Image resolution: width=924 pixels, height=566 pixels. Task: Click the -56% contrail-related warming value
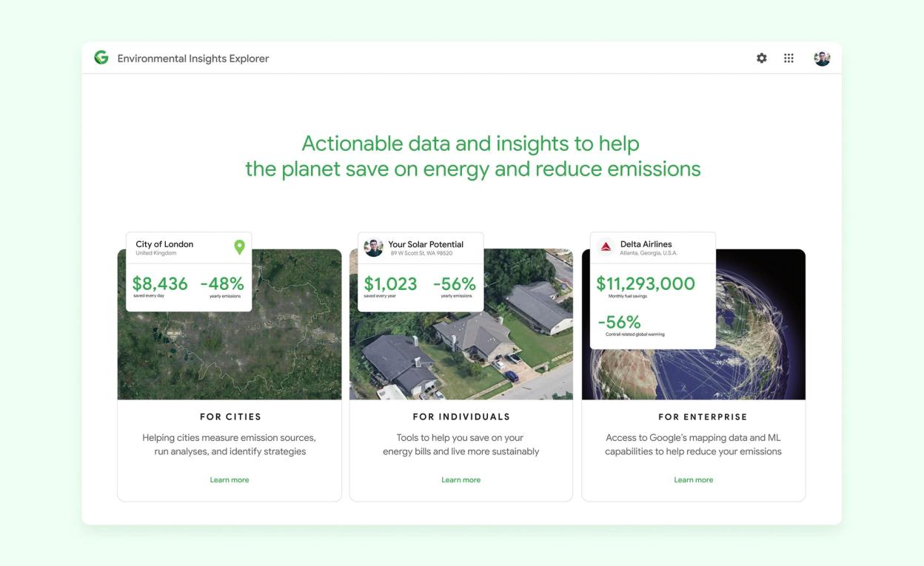(x=619, y=322)
